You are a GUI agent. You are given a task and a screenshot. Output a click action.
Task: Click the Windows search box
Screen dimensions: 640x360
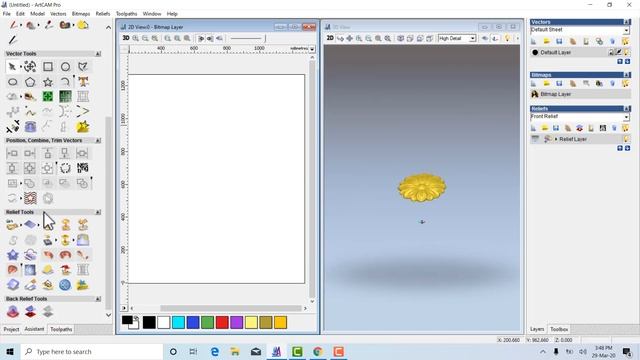(x=92, y=351)
